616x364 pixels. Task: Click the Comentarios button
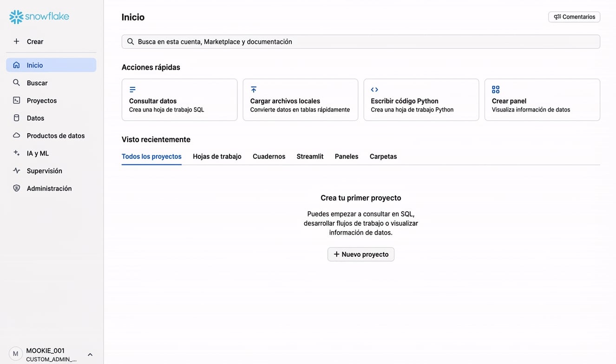[574, 17]
